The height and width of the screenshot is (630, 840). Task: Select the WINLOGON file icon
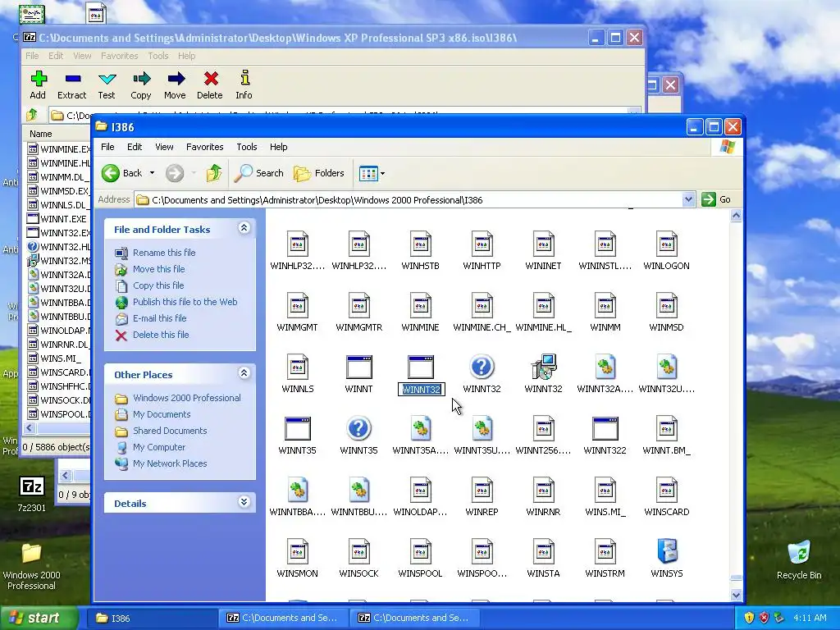[x=666, y=244]
